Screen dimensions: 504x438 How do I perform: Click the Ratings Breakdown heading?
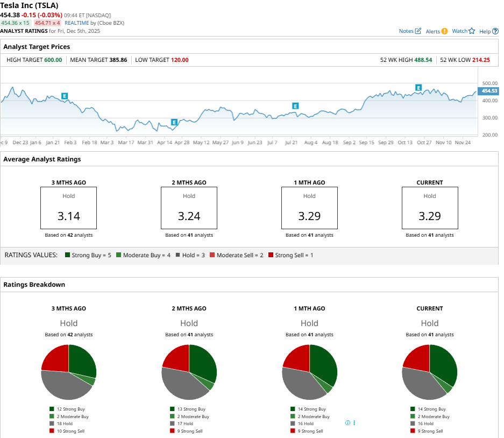click(34, 285)
